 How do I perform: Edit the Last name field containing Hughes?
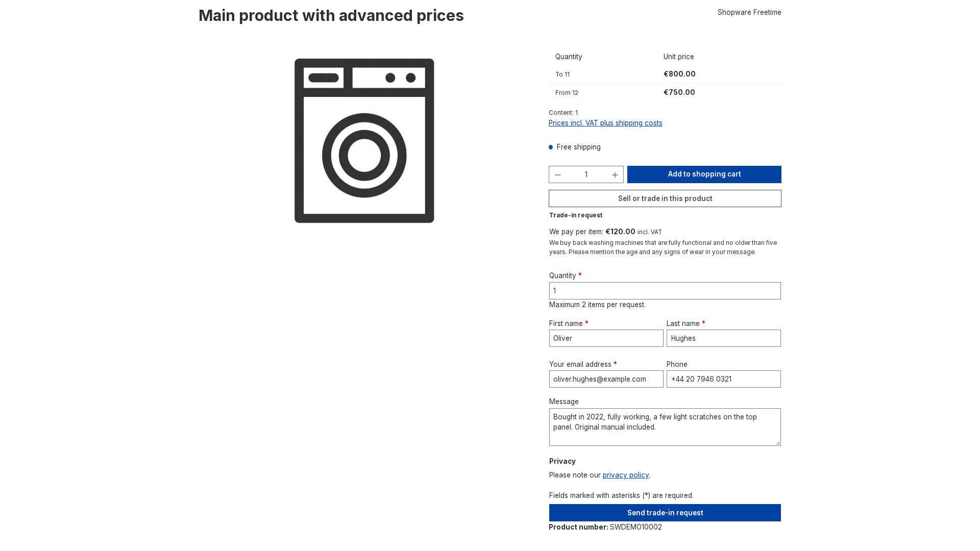point(724,338)
